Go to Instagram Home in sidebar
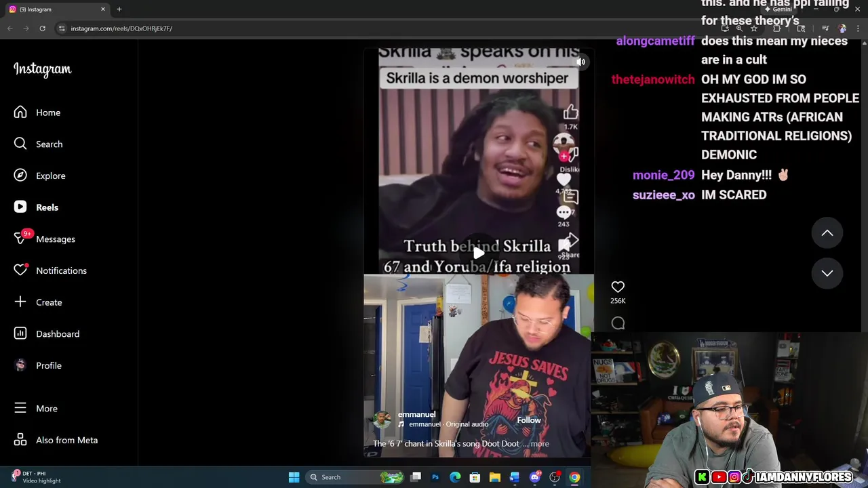This screenshot has width=868, height=488. (37, 113)
